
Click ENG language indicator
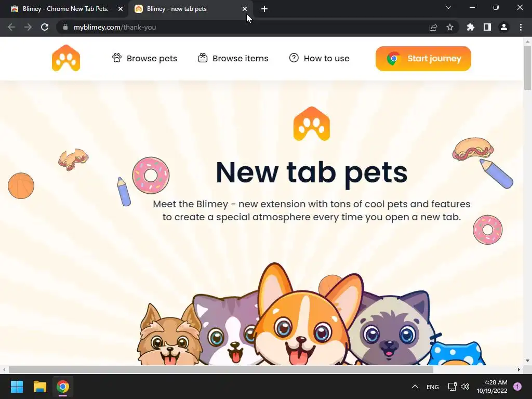tap(433, 387)
